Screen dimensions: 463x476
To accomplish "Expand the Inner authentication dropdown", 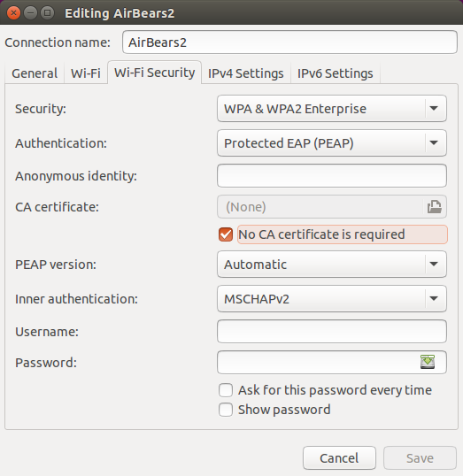I will coord(332,299).
